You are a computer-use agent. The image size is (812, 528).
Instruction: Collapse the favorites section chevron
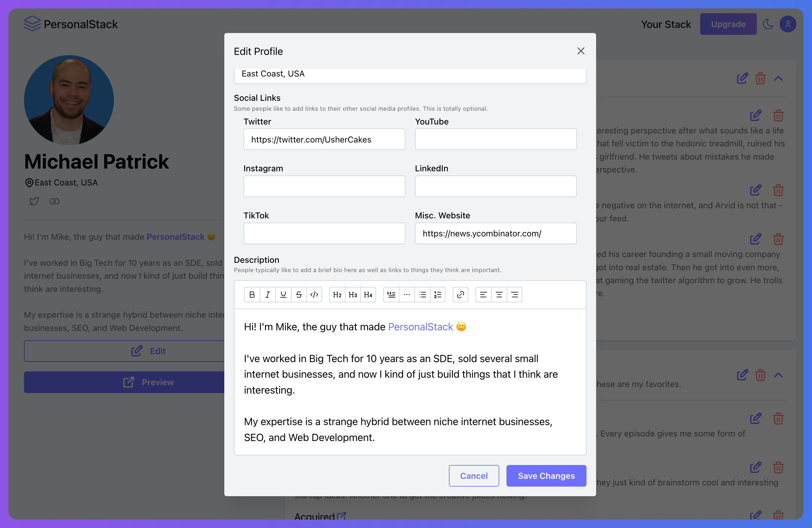[778, 375]
